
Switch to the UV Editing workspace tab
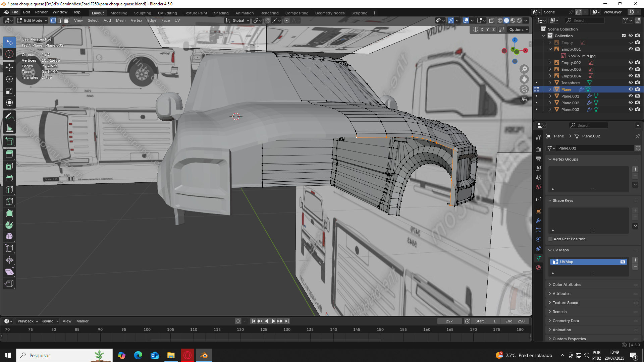coord(167,13)
